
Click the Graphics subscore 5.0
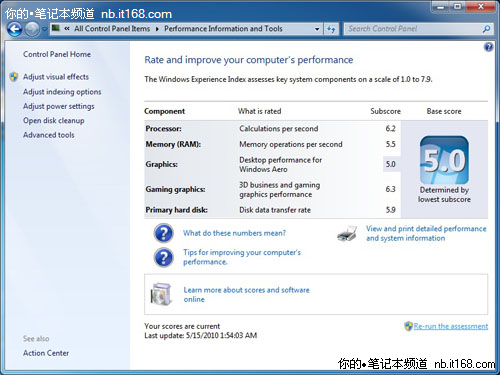coord(390,164)
